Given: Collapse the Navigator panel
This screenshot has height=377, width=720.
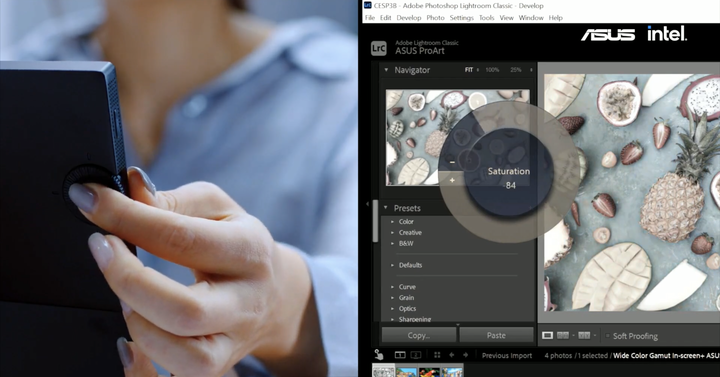Looking at the screenshot, I should coord(386,70).
